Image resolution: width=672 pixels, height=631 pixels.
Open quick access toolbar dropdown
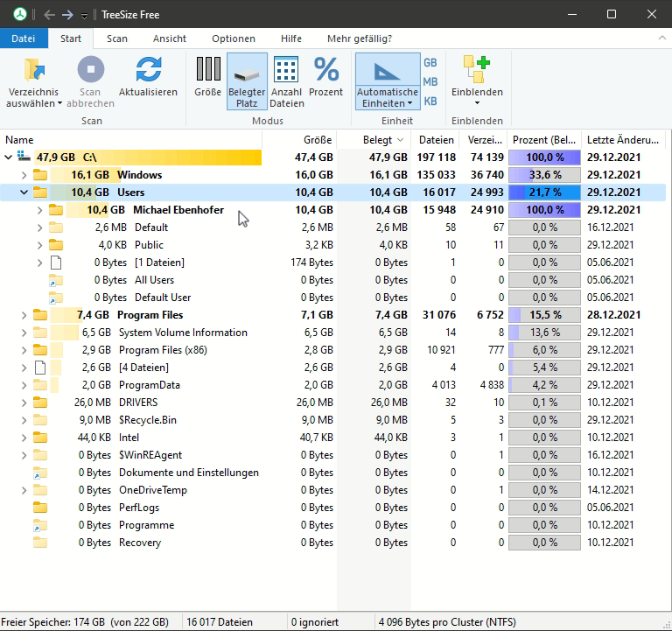click(x=84, y=16)
